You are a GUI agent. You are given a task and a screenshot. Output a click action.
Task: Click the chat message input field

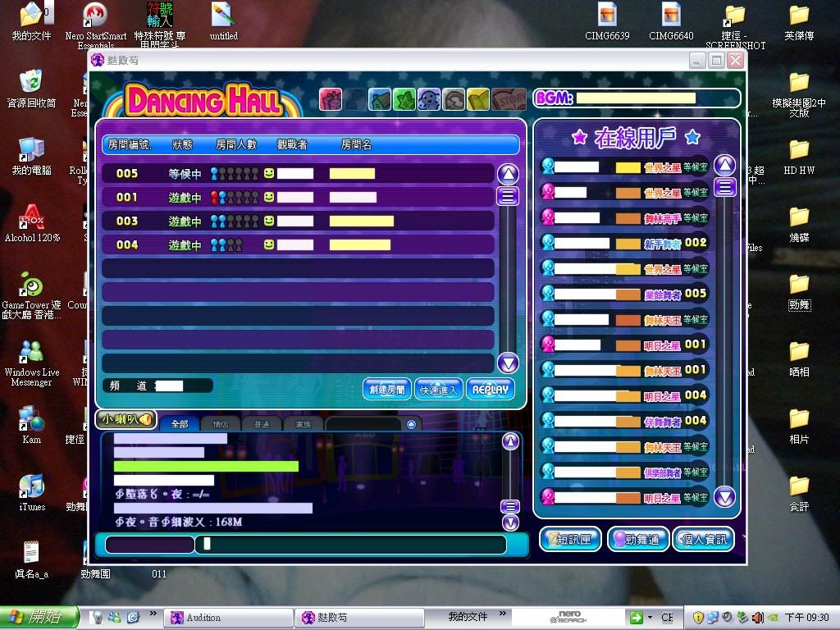(351, 545)
